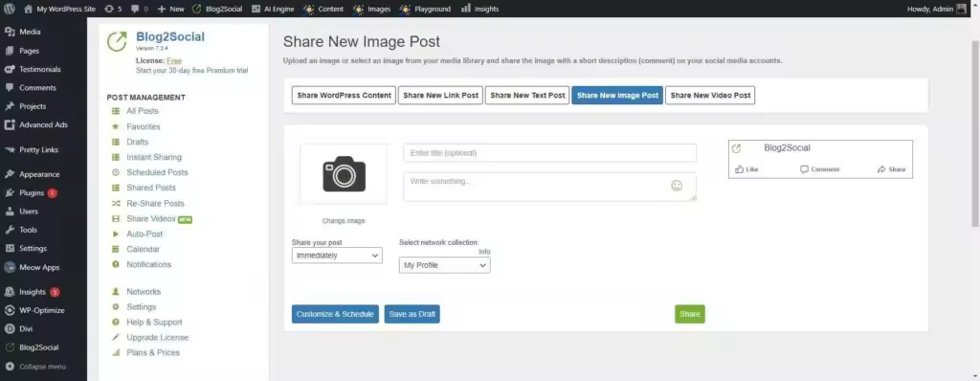Click the Write something text area

[x=550, y=187]
